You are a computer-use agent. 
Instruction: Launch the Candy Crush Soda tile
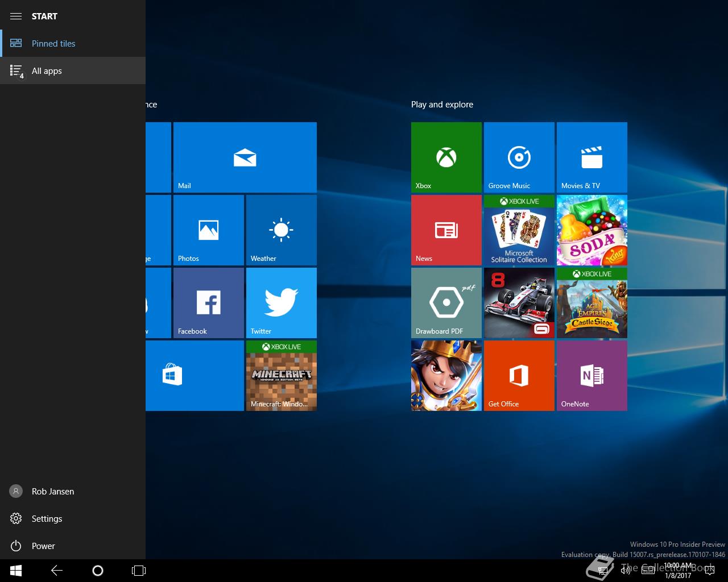[x=591, y=230]
